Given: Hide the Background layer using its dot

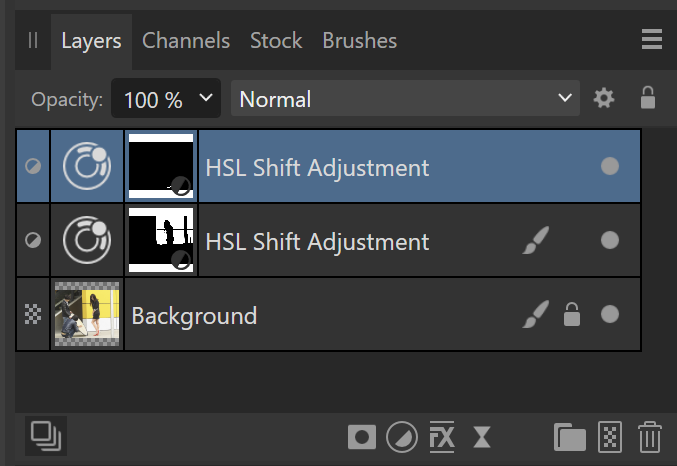Looking at the screenshot, I should (610, 315).
